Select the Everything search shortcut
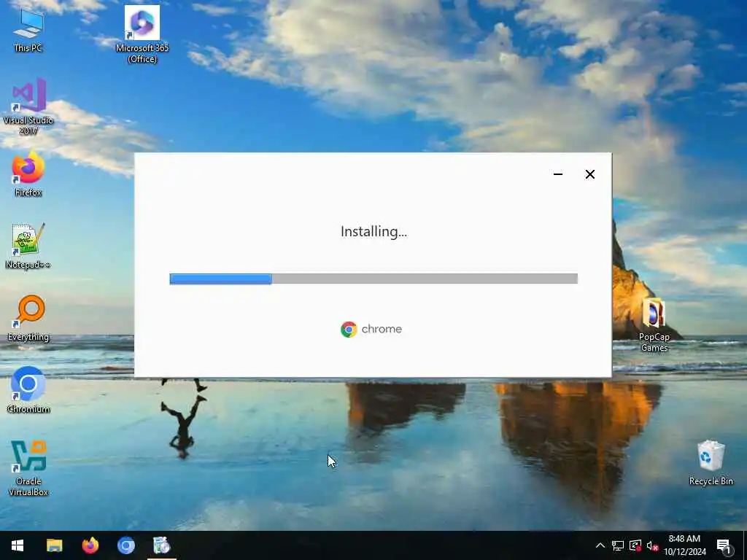This screenshot has height=560, width=747. coord(28,318)
